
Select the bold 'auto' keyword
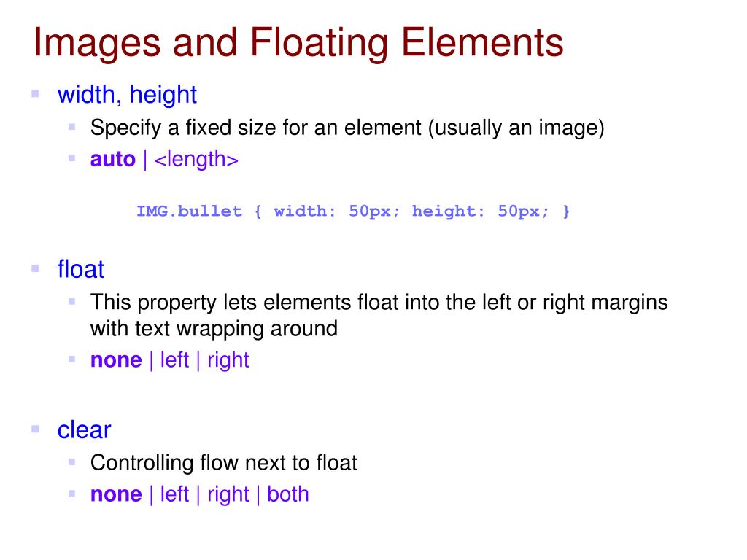point(113,159)
